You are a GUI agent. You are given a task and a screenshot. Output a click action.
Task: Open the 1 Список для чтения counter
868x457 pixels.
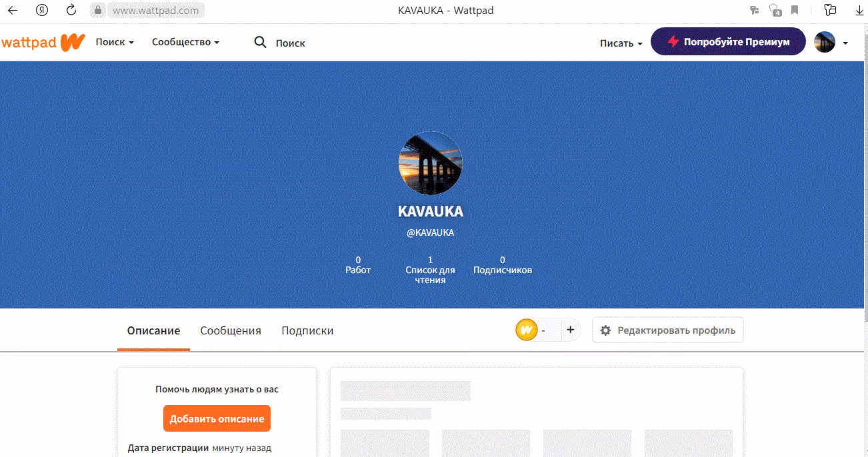pos(430,270)
